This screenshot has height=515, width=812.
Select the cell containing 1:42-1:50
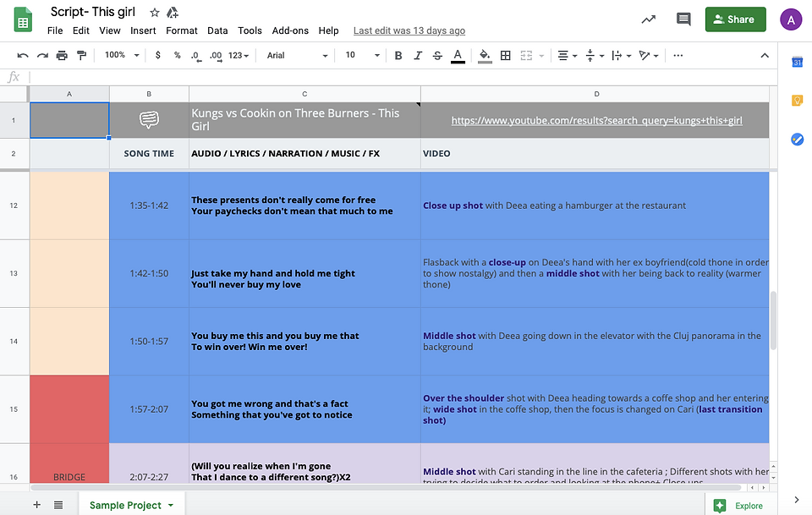click(149, 273)
